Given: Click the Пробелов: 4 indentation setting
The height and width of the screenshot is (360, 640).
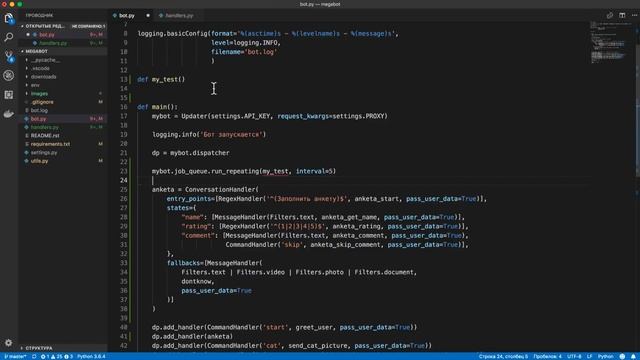Looking at the screenshot, I should (547, 356).
